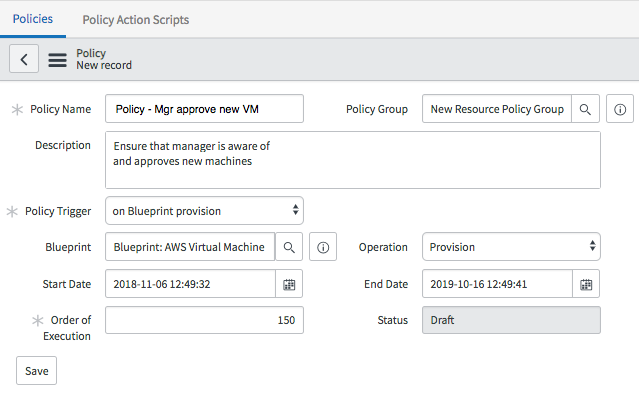
Task: Edit the Policy Name field
Action: (x=204, y=109)
